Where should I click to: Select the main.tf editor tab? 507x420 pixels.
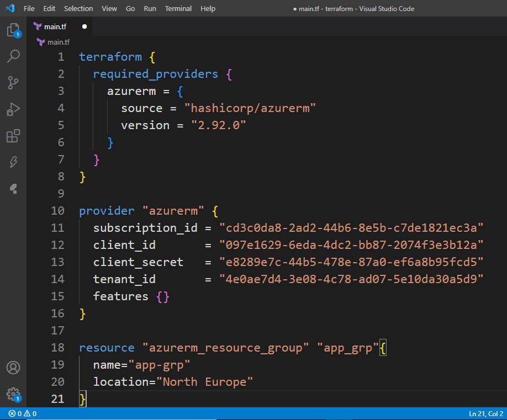pos(55,26)
